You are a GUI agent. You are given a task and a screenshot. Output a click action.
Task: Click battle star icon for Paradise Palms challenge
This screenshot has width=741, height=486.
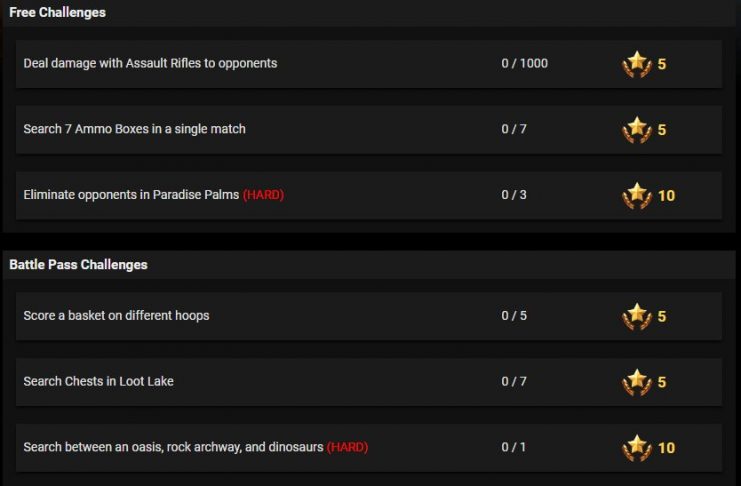pyautogui.click(x=637, y=196)
